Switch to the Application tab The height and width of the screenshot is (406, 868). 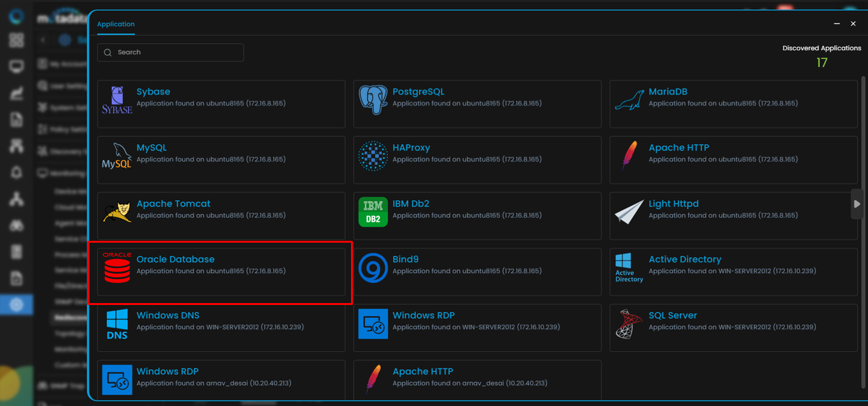point(116,24)
